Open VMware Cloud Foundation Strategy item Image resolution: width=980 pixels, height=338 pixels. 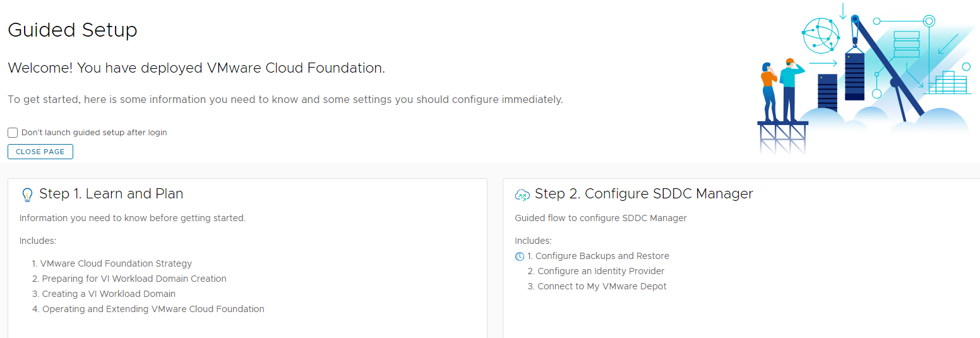point(116,263)
